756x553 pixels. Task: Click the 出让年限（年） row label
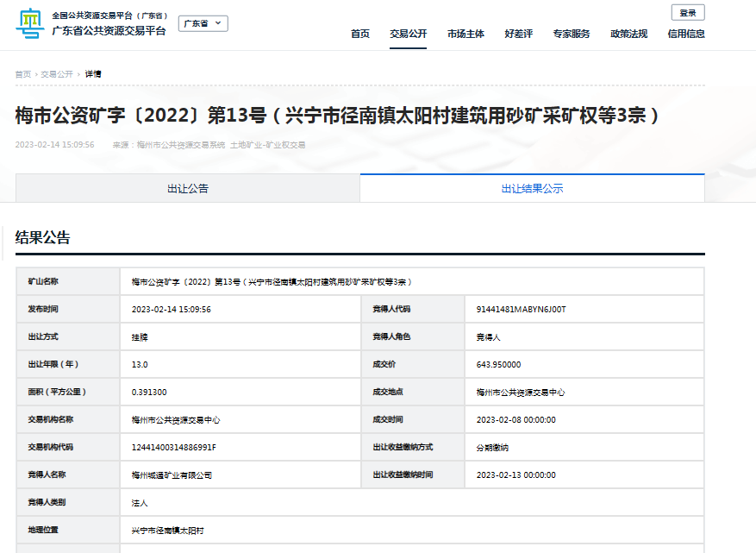53,364
